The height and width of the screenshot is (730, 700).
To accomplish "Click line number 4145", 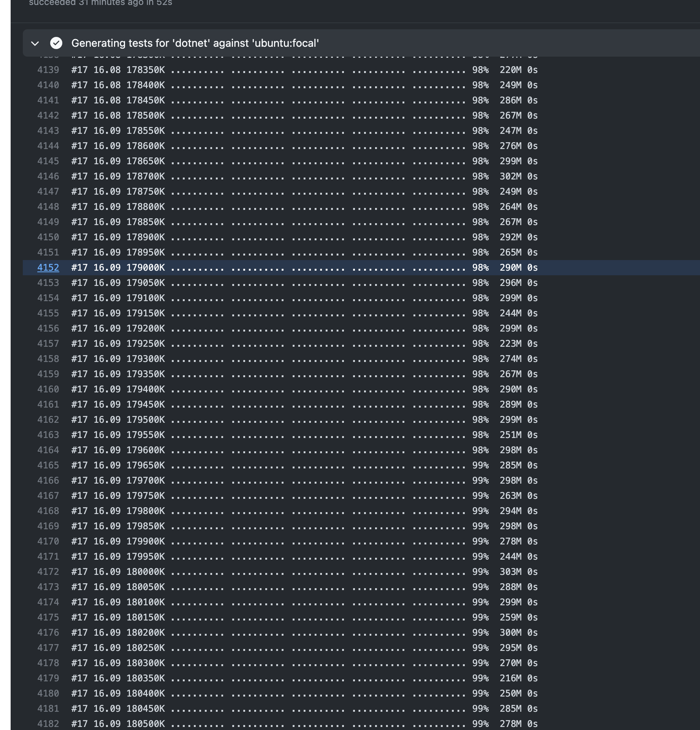I will tap(48, 161).
